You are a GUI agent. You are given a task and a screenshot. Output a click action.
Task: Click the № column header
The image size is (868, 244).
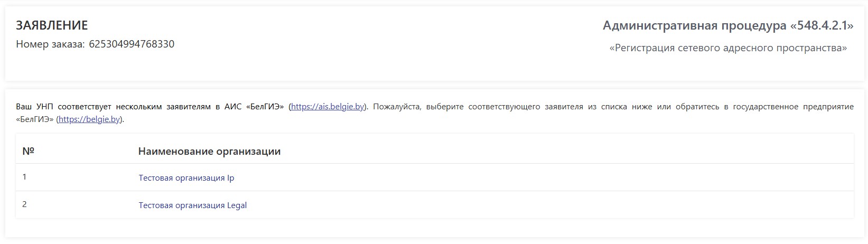point(28,151)
